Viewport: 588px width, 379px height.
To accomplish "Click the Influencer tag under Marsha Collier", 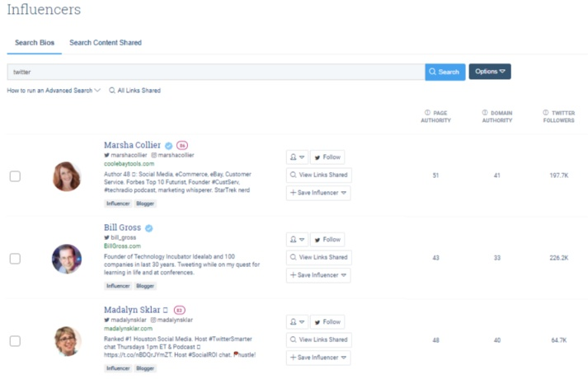I will point(118,204).
